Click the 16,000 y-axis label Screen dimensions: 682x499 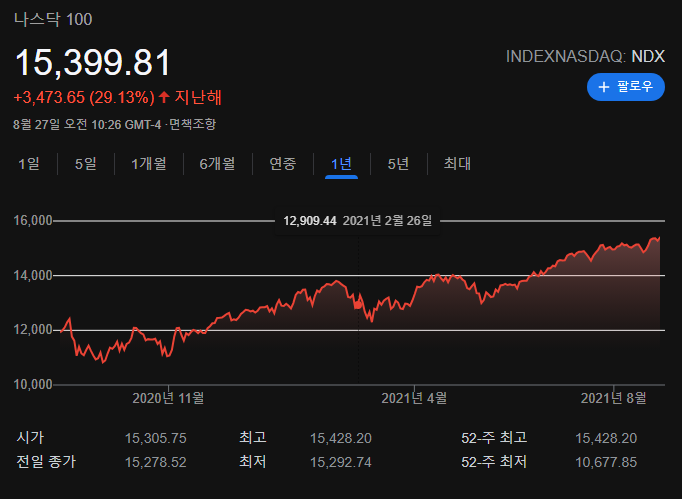[33, 221]
